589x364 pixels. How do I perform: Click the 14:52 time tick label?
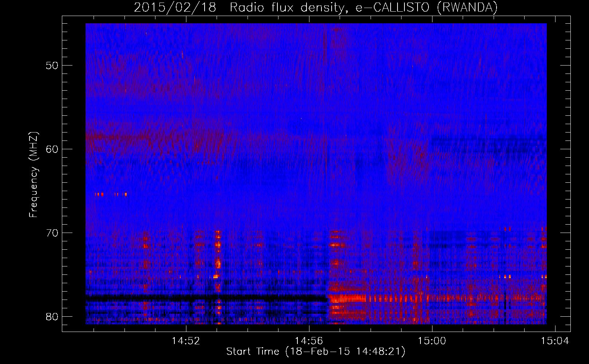tap(186, 341)
